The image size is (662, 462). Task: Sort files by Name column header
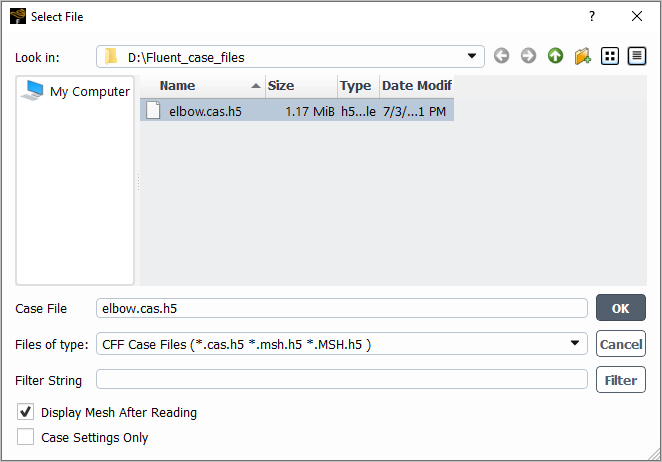(x=203, y=86)
